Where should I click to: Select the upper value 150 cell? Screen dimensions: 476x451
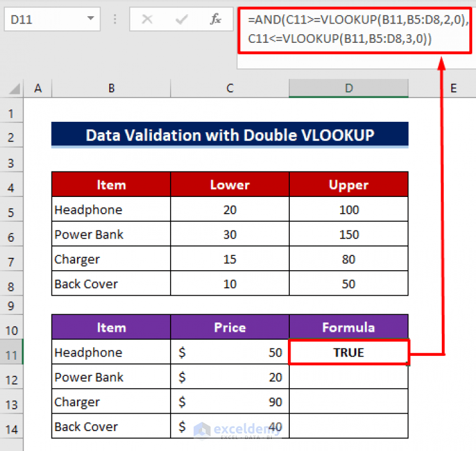click(349, 234)
